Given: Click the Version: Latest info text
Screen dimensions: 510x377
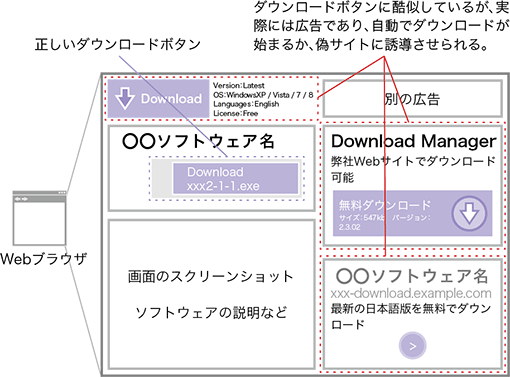Looking at the screenshot, I should 239,85.
